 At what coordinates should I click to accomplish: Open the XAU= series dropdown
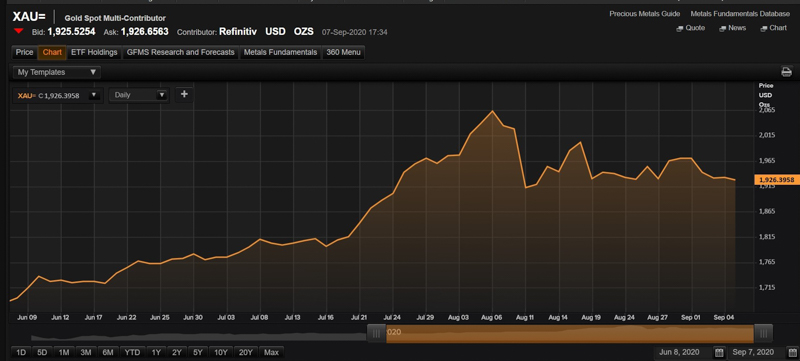93,95
